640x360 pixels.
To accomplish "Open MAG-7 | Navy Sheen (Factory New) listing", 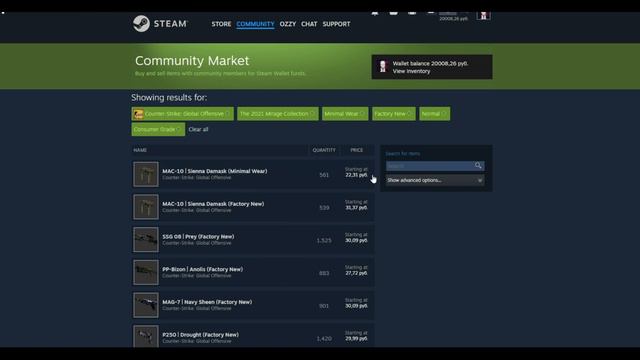I will (207, 302).
